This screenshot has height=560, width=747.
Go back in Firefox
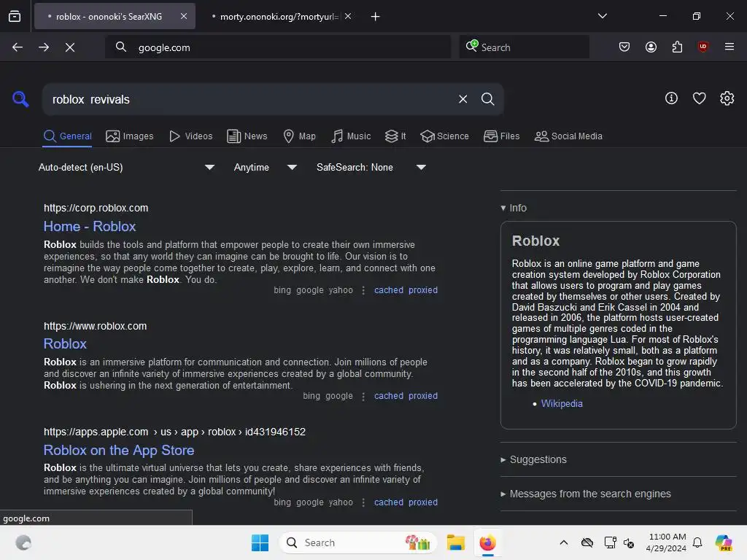click(x=18, y=47)
